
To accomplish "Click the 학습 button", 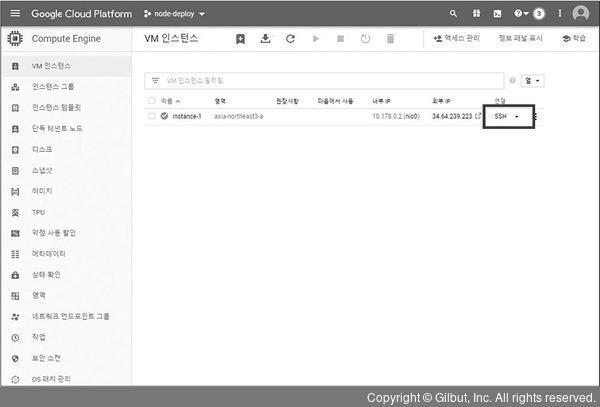I will click(574, 38).
